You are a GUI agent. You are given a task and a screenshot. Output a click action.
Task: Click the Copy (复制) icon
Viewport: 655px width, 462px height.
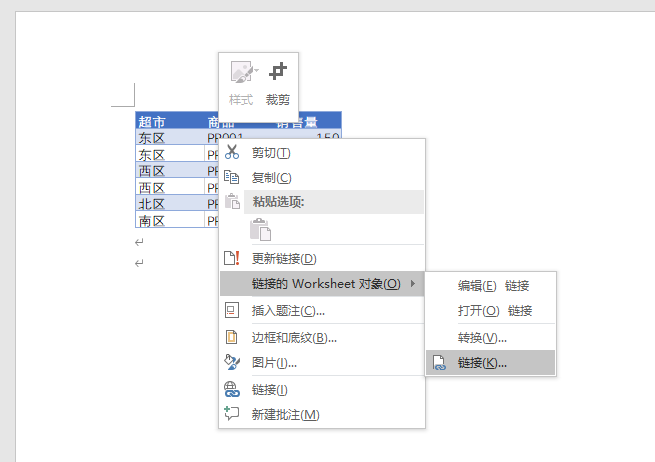tap(233, 177)
